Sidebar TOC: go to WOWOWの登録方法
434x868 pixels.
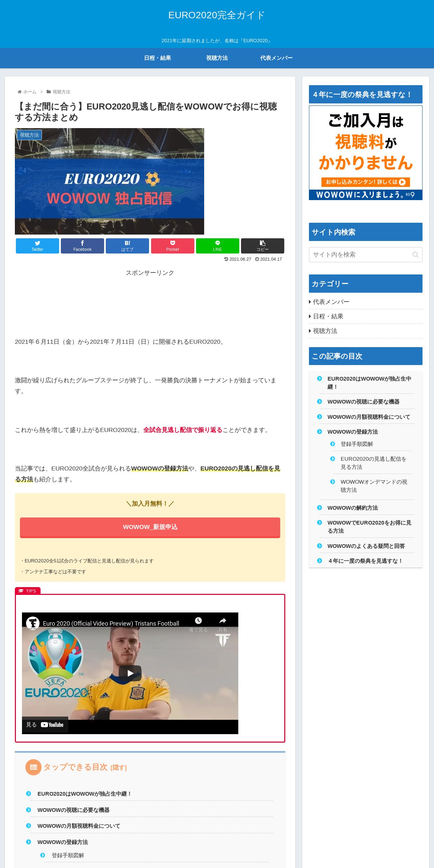click(353, 432)
